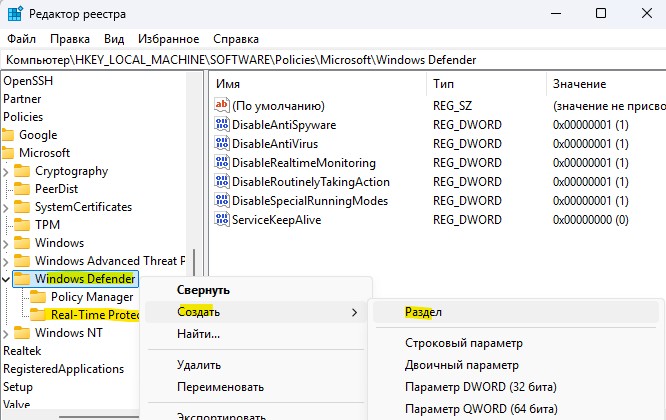Select the Policies key
This screenshot has width=666, height=420.
(x=23, y=117)
